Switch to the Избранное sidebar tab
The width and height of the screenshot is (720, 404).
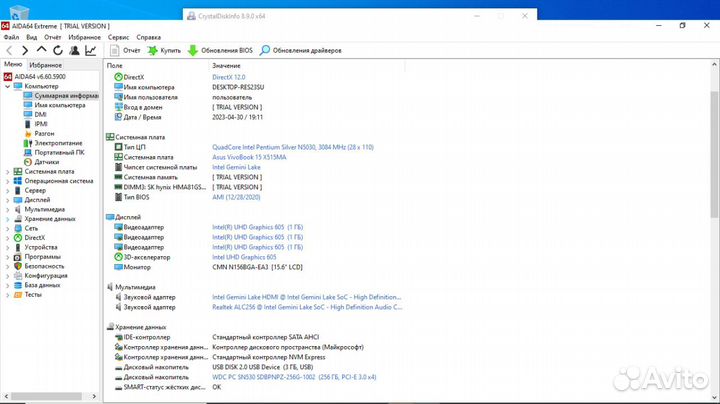click(45, 65)
